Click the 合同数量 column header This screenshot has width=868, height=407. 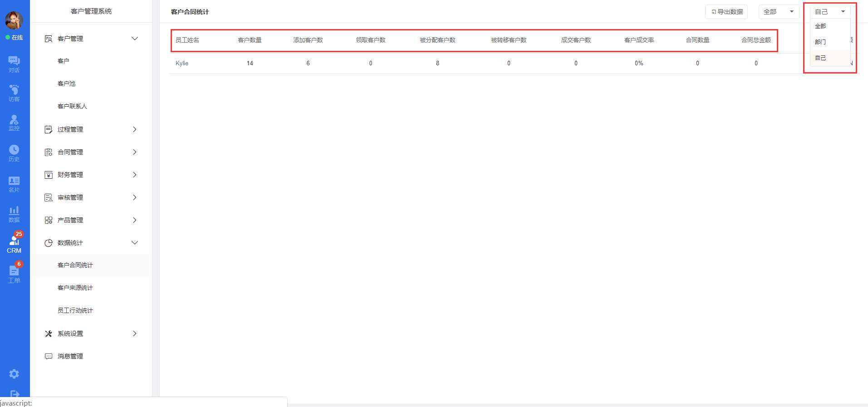click(x=697, y=40)
